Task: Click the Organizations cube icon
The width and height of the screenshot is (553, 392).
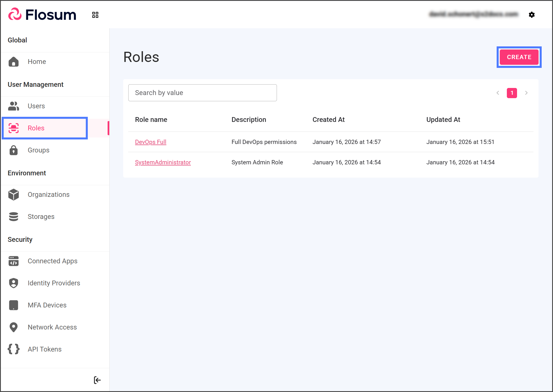Action: pyautogui.click(x=14, y=195)
